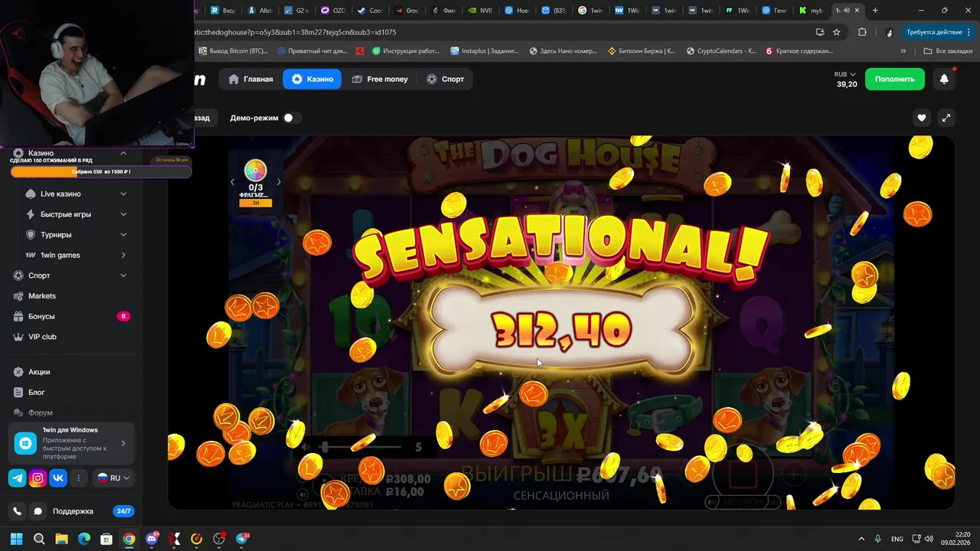Open the CryptoCalendars bookmark
Image resolution: width=980 pixels, height=551 pixels.
721,51
